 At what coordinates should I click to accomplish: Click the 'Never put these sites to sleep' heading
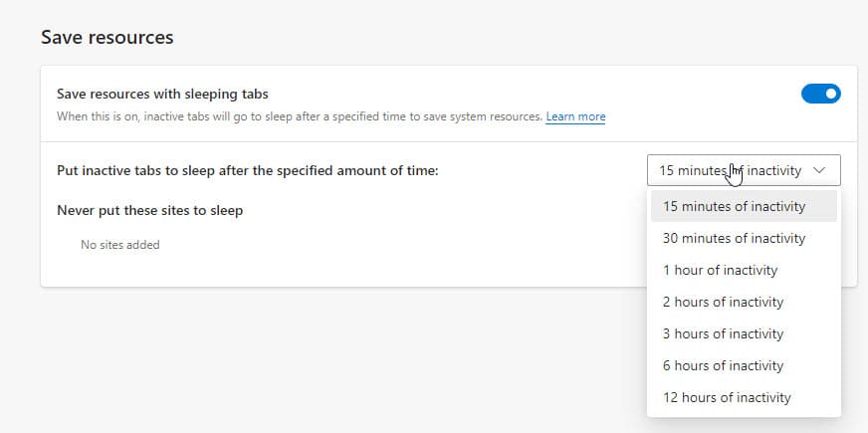pos(149,210)
